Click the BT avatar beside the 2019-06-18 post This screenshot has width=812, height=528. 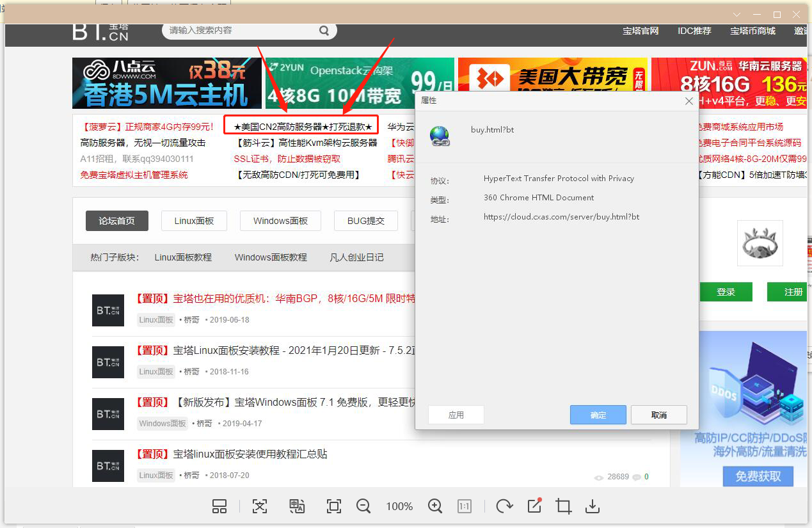[108, 310]
